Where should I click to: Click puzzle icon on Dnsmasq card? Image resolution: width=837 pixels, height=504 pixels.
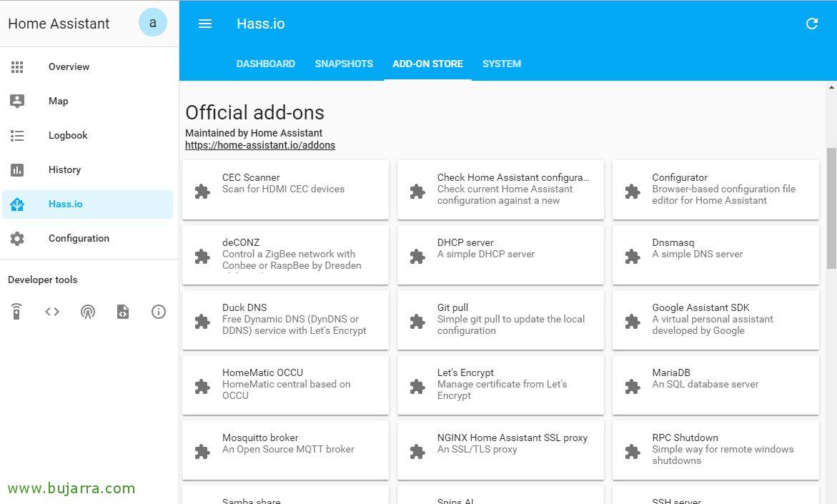coord(633,256)
